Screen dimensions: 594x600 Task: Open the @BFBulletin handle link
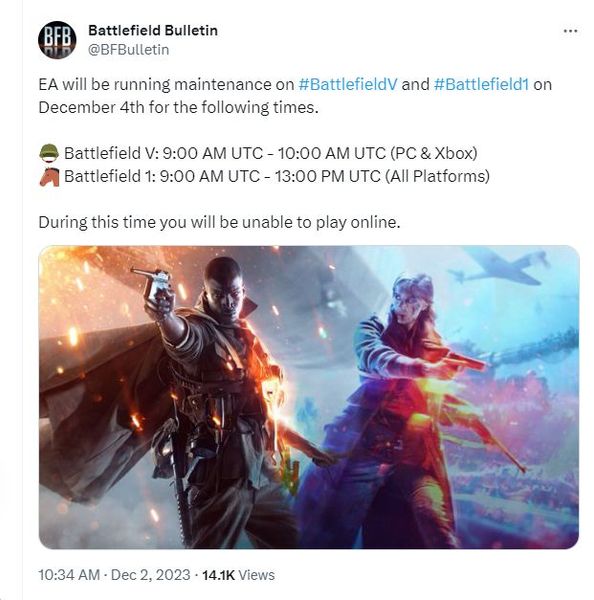[129, 50]
